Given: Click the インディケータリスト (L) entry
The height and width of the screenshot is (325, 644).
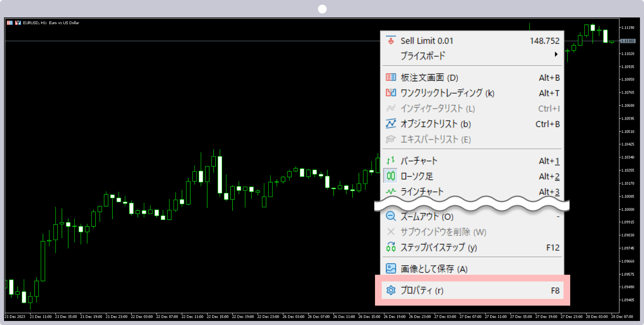Looking at the screenshot, I should 472,108.
